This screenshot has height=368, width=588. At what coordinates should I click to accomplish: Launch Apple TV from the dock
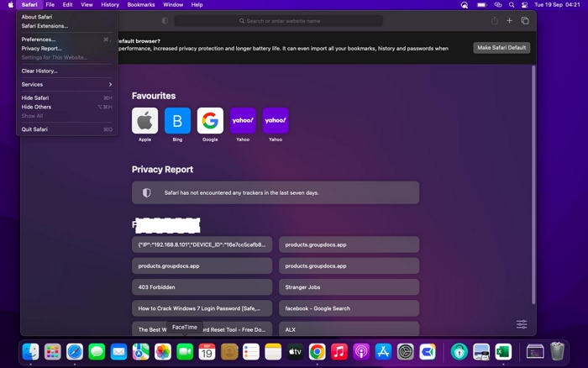(295, 352)
